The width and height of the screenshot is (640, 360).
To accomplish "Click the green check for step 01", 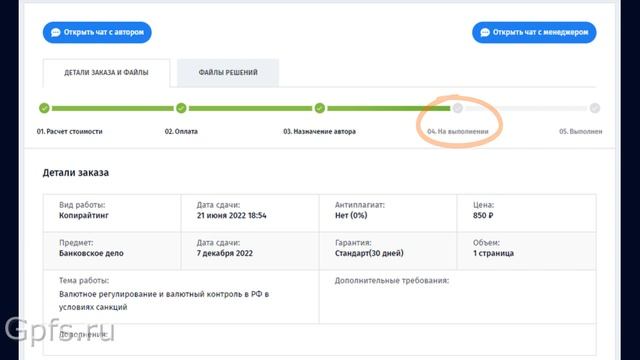I will click(44, 108).
